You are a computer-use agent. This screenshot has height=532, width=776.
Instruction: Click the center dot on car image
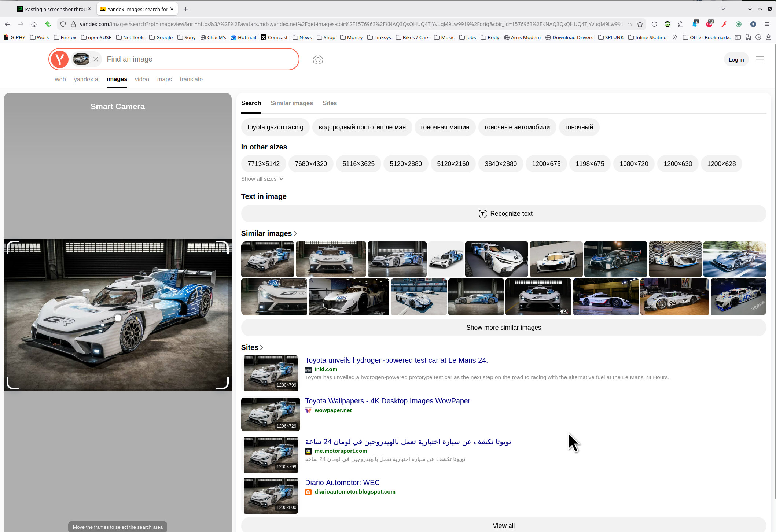(118, 318)
